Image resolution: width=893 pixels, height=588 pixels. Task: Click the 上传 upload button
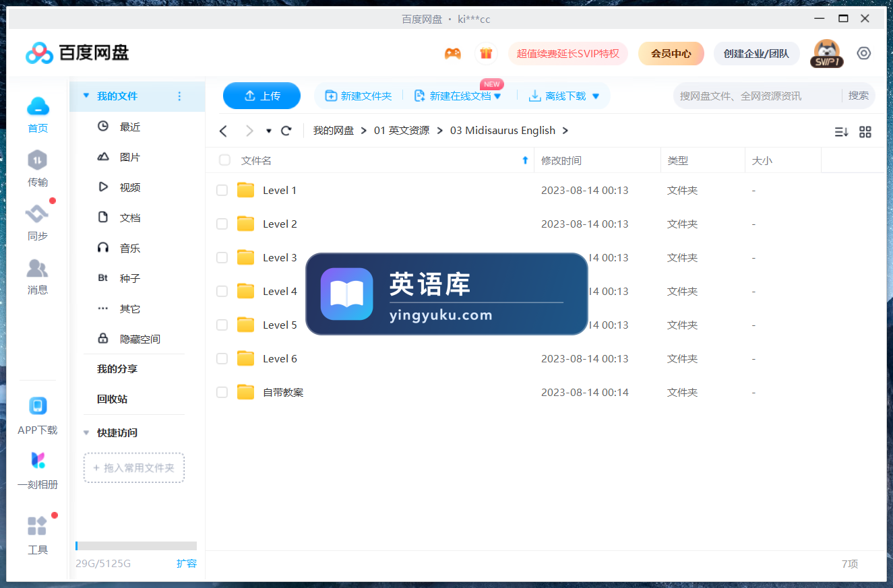point(261,96)
